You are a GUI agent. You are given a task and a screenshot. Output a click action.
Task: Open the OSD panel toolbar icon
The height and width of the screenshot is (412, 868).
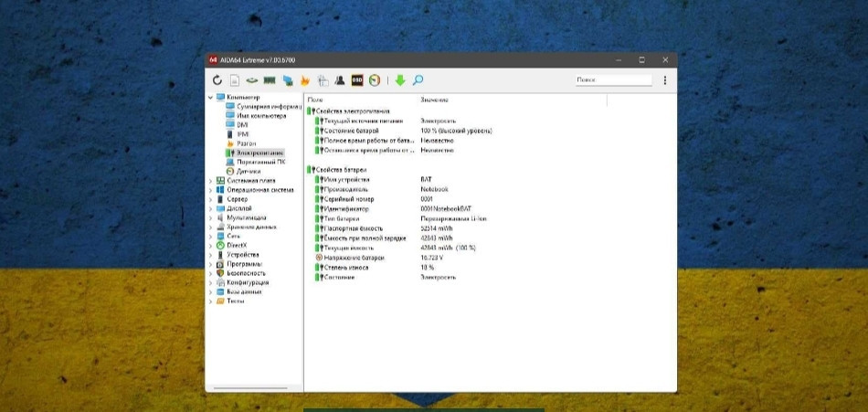pos(357,80)
